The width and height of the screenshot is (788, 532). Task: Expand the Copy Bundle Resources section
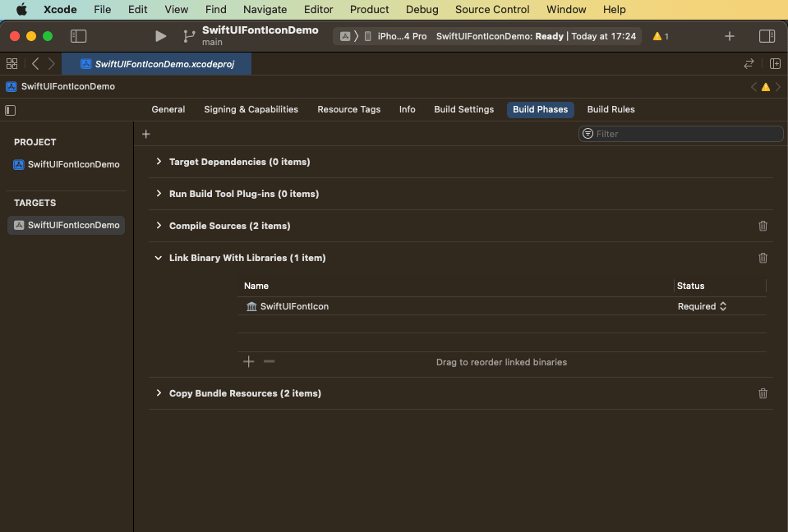click(x=159, y=393)
